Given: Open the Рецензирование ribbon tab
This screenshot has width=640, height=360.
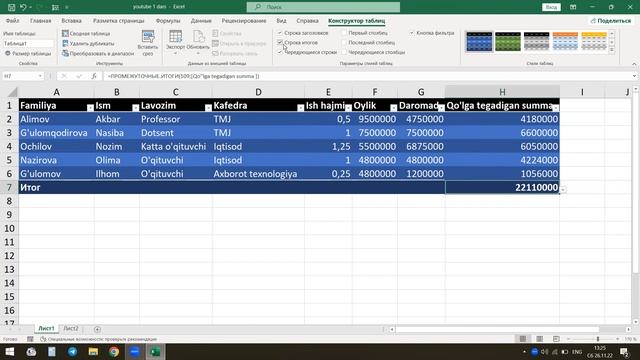Looking at the screenshot, I should click(x=244, y=21).
